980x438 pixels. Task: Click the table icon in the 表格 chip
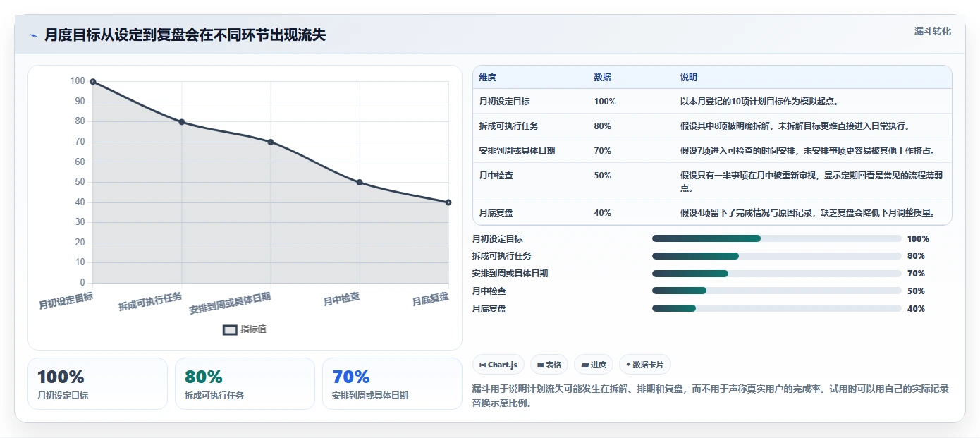540,365
